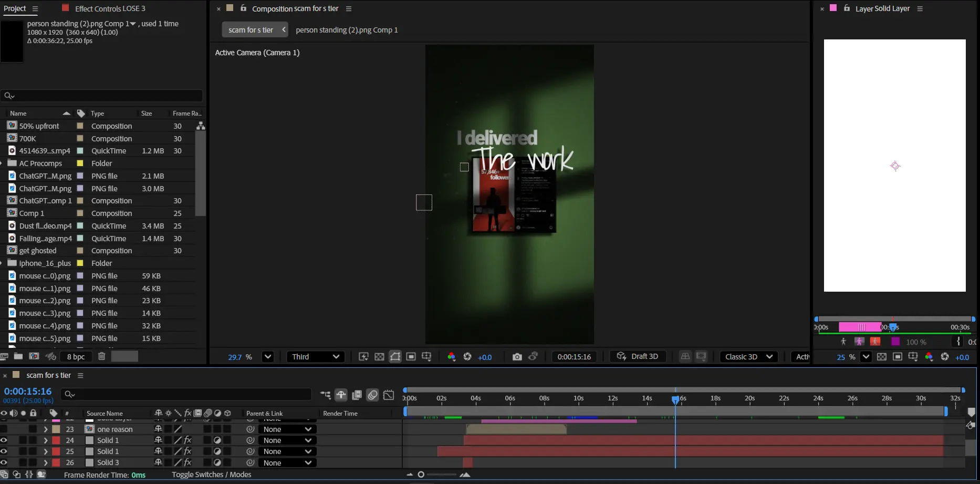Toggle the transparency grid in composition viewer

[379, 357]
